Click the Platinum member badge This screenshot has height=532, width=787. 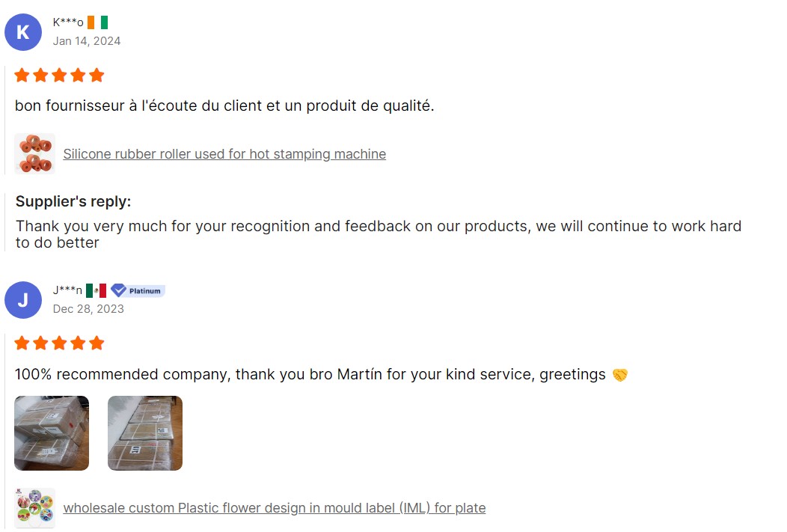coord(138,290)
